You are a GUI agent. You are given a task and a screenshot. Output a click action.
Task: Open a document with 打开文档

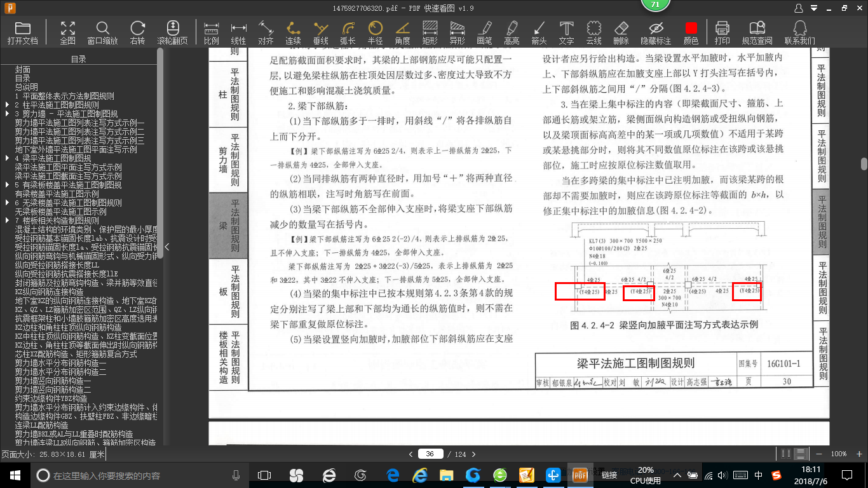23,32
